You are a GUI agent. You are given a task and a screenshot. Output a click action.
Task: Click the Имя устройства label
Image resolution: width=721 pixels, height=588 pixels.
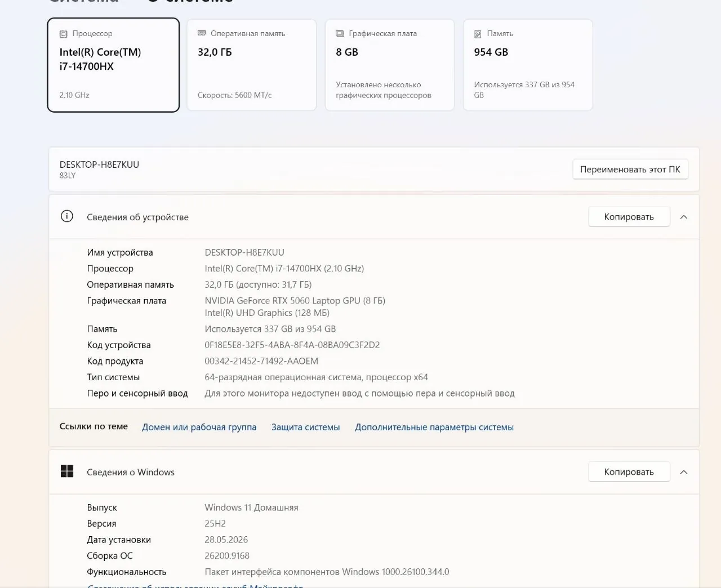120,253
